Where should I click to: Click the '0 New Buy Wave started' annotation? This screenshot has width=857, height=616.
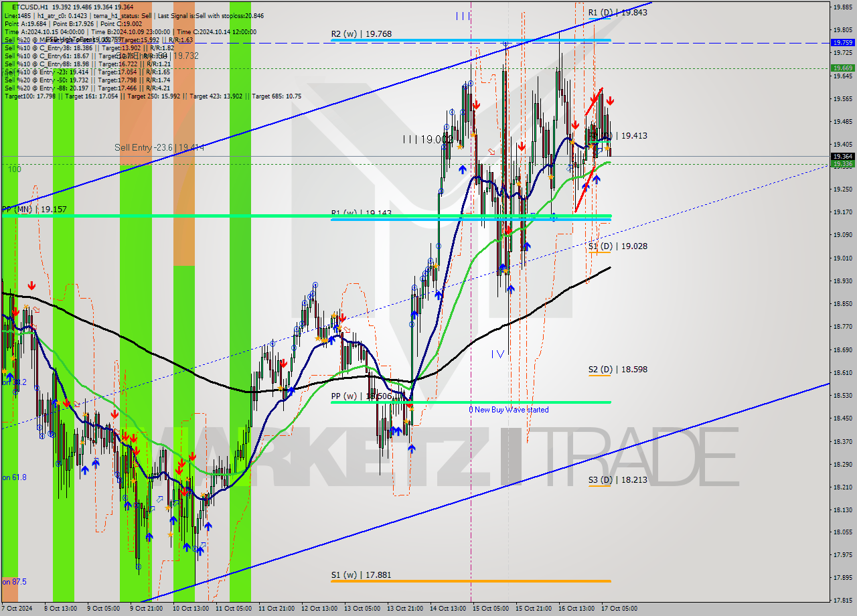[508, 410]
